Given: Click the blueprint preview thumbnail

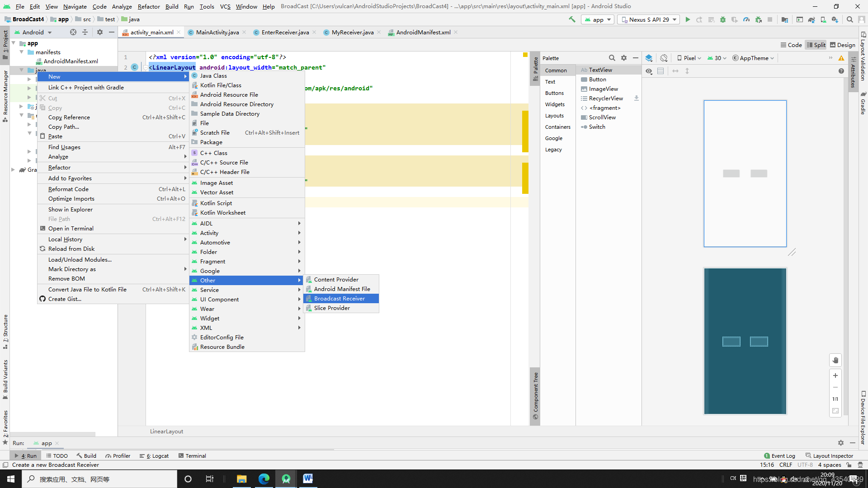Looking at the screenshot, I should point(745,341).
